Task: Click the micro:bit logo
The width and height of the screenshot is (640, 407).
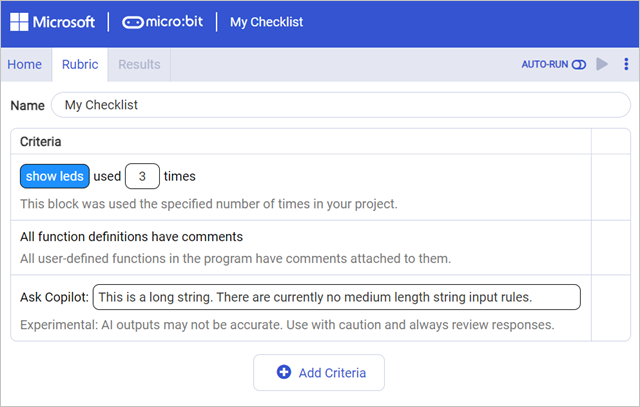Action: [162, 22]
